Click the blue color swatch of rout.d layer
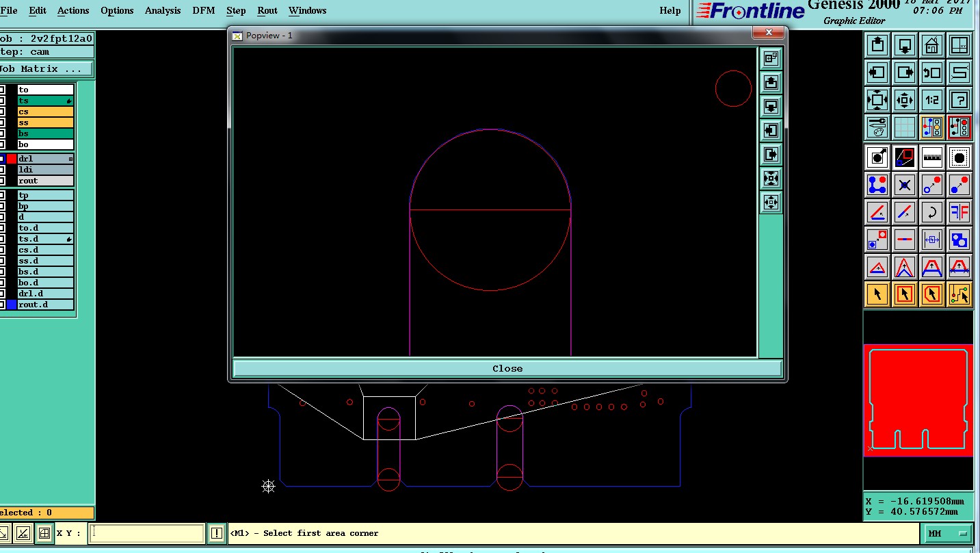Screen dimensions: 980x553 [12, 305]
